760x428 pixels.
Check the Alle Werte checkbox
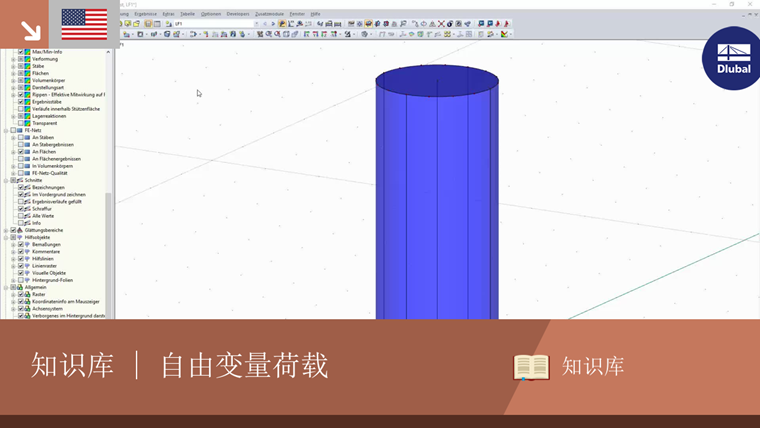click(21, 216)
